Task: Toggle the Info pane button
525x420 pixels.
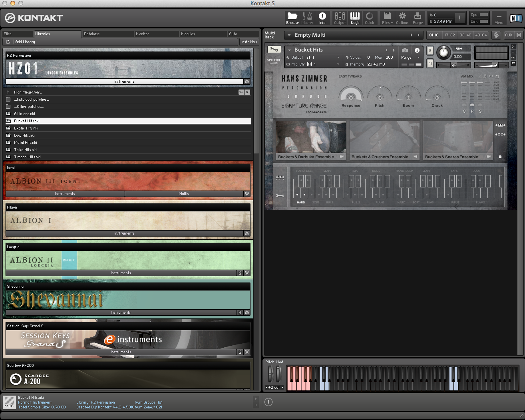Action: click(x=322, y=18)
